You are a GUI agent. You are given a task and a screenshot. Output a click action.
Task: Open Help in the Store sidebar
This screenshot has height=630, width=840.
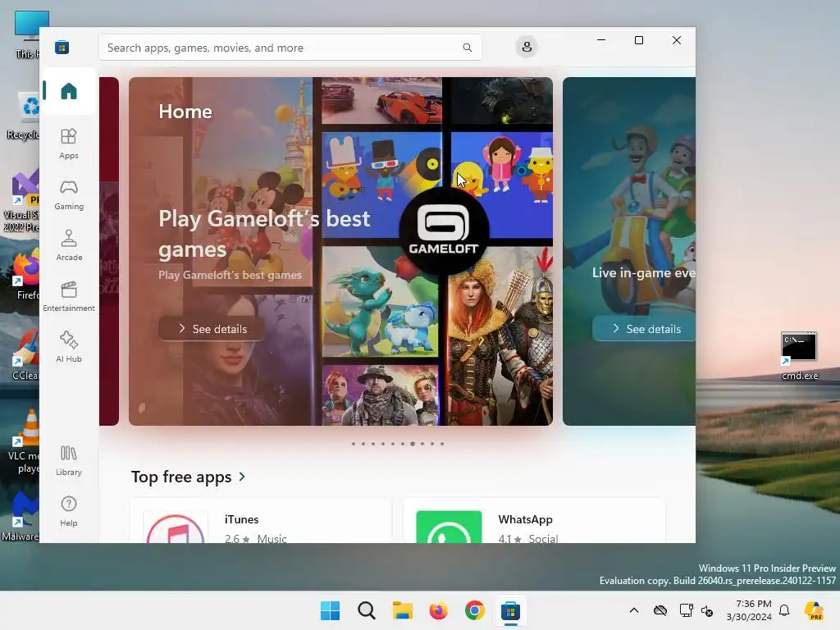pos(69,512)
